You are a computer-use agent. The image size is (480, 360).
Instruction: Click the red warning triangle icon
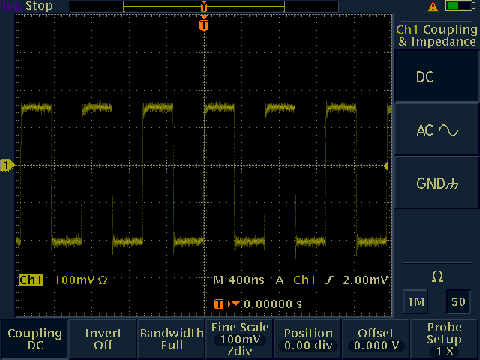[433, 7]
